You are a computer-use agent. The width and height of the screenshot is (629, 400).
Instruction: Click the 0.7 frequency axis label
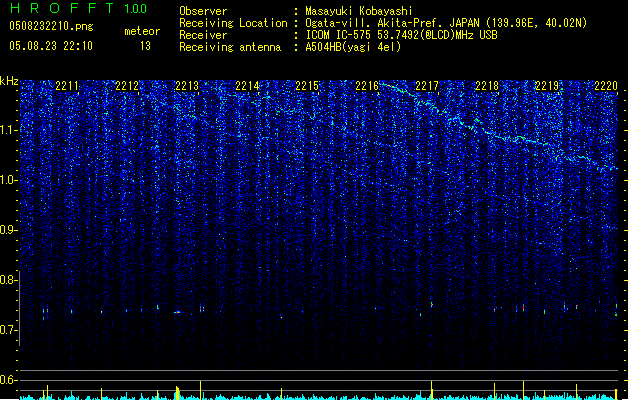pos(9,330)
